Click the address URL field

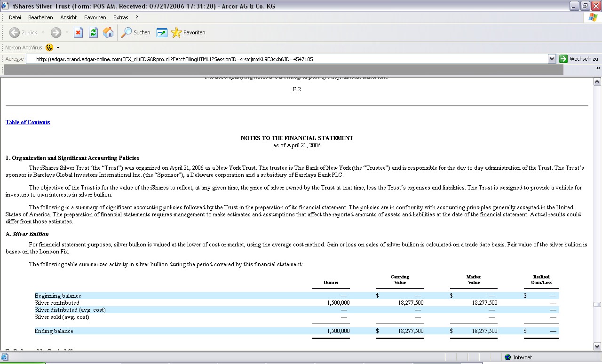(287, 59)
